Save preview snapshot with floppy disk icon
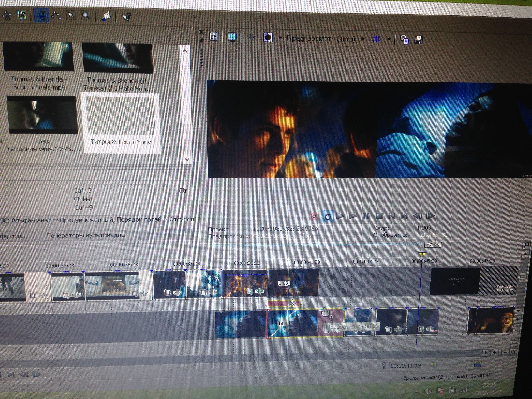 [x=419, y=40]
